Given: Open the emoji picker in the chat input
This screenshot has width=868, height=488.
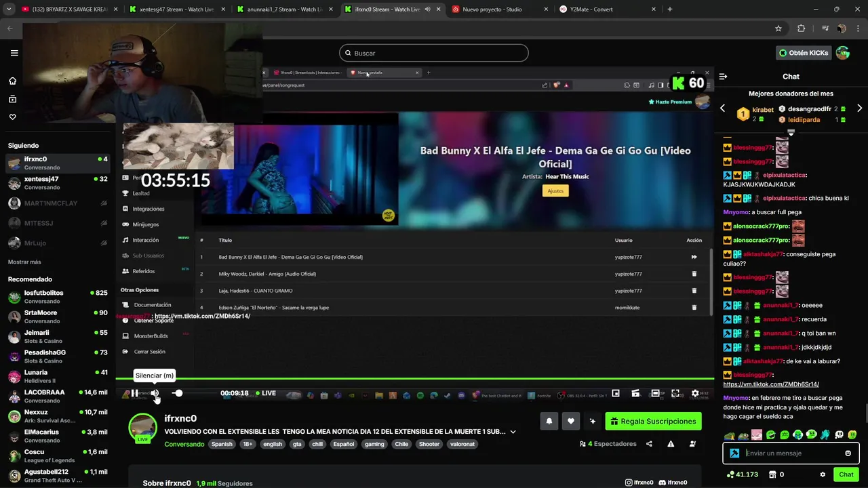Looking at the screenshot, I should 848,453.
